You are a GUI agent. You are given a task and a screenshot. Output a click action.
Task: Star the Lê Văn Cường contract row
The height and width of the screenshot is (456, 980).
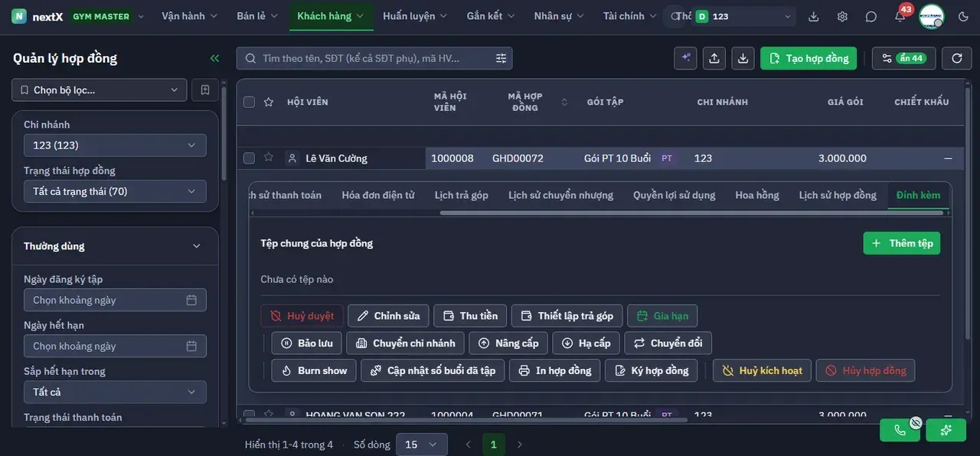(268, 158)
